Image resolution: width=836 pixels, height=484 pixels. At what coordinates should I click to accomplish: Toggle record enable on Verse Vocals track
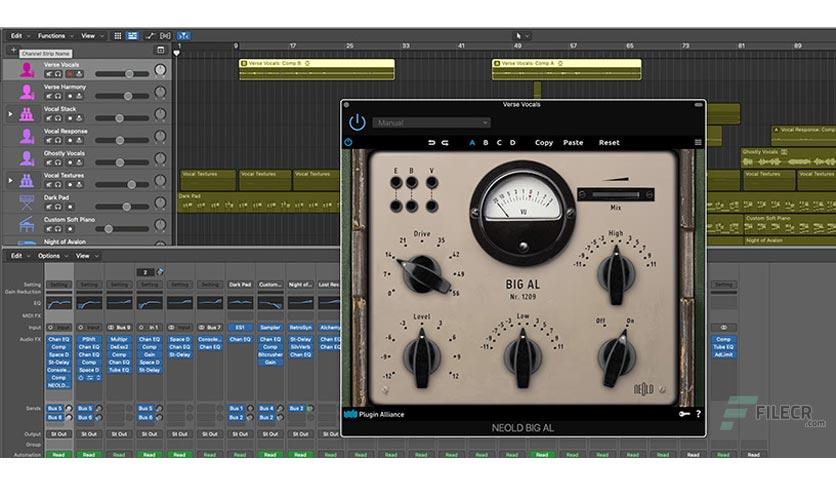click(x=69, y=74)
